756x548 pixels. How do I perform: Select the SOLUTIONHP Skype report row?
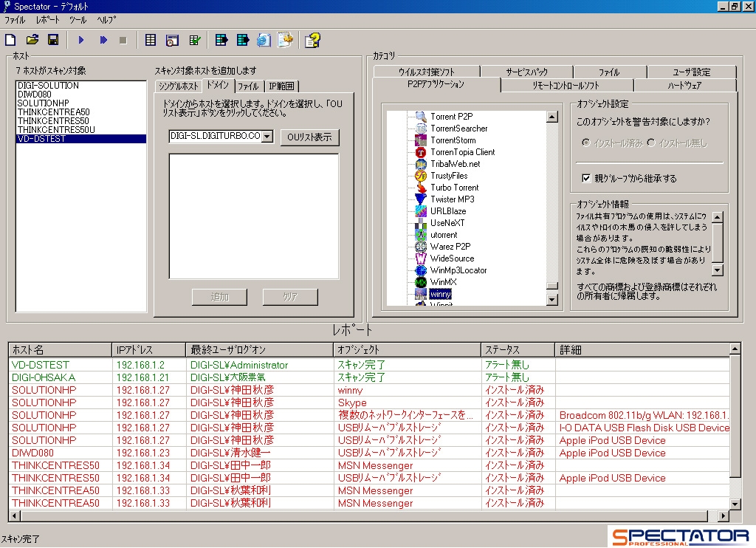(369, 403)
